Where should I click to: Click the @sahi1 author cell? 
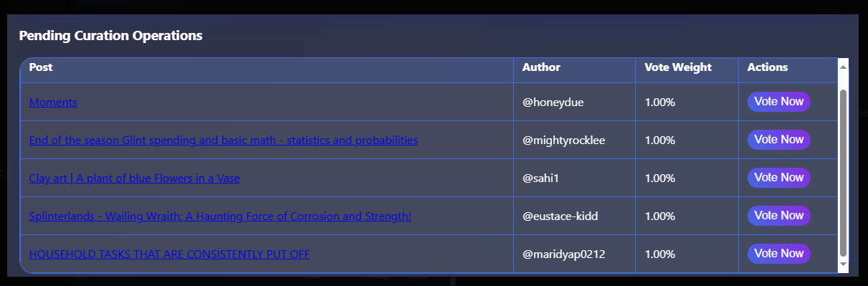(574, 178)
